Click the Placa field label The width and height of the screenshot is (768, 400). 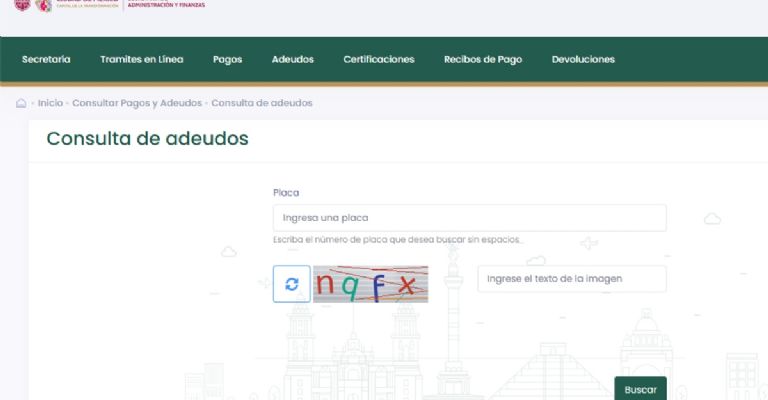[x=286, y=192]
